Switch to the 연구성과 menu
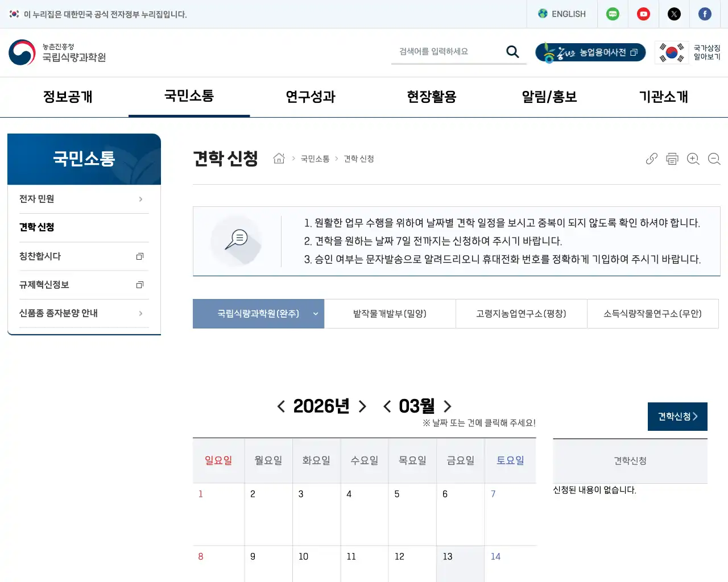This screenshot has width=728, height=582. 310,97
